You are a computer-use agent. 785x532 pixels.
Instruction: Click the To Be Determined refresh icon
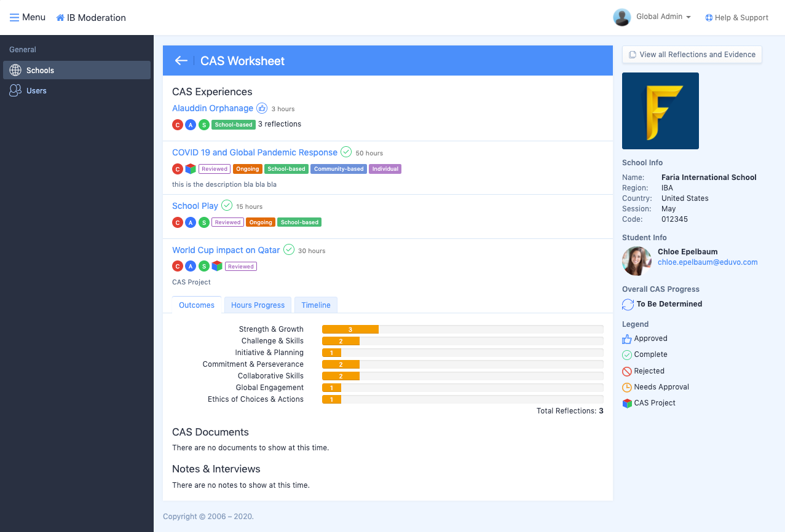[628, 304]
